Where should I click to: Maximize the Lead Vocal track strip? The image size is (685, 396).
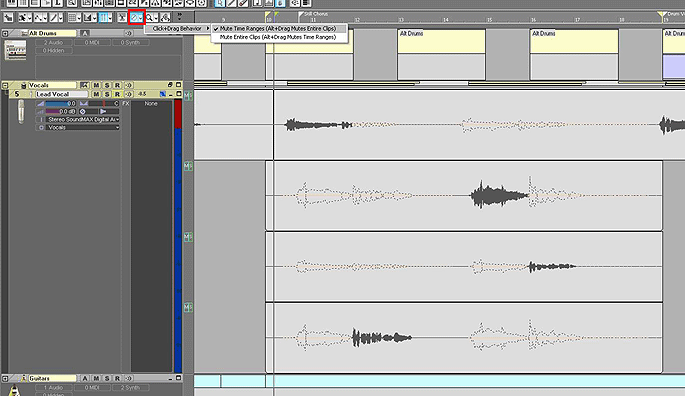pos(178,94)
